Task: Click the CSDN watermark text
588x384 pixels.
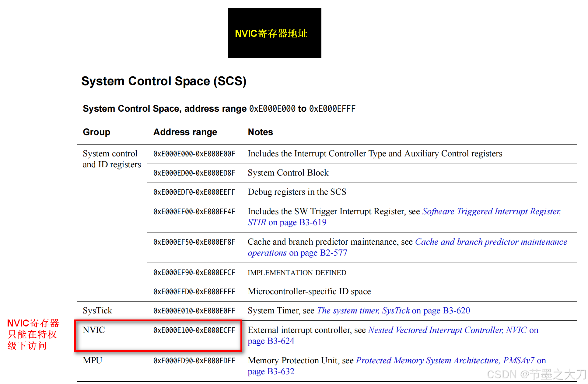Action: (536, 374)
